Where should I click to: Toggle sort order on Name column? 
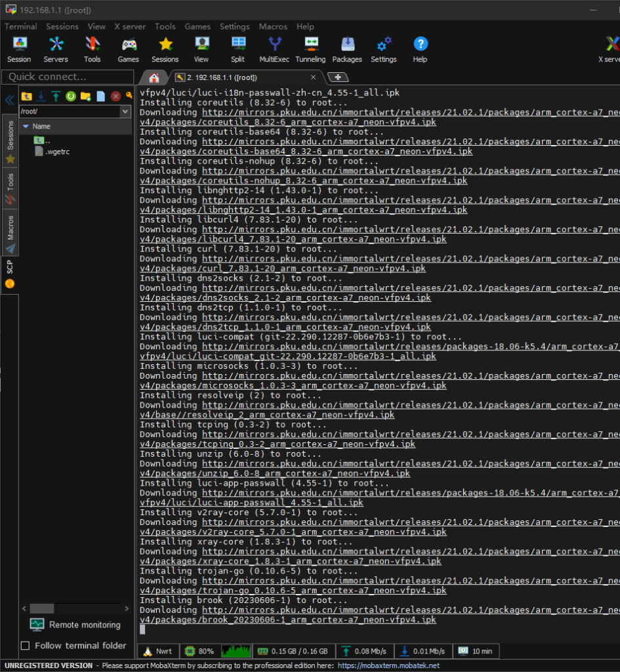click(41, 126)
